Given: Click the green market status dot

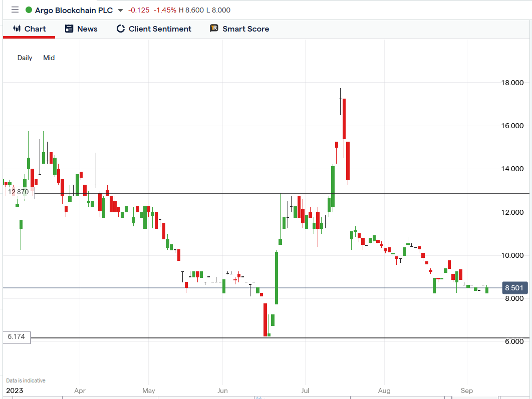Looking at the screenshot, I should pos(29,10).
